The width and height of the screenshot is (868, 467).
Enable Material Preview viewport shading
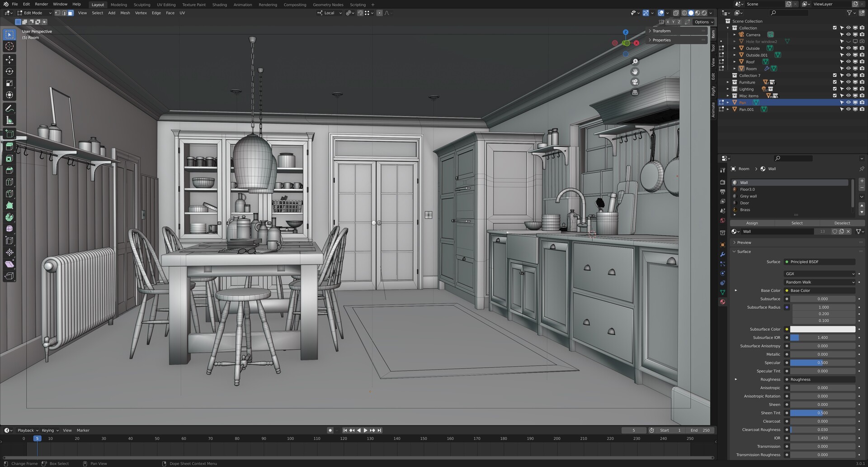698,13
